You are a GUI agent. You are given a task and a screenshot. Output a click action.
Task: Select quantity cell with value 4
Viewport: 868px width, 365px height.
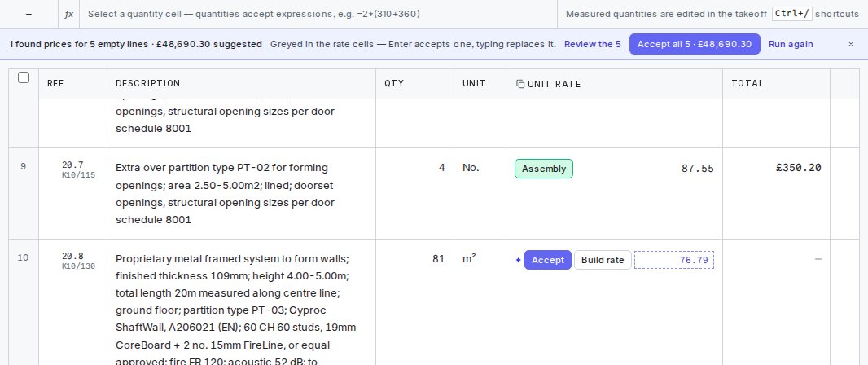coord(414,193)
